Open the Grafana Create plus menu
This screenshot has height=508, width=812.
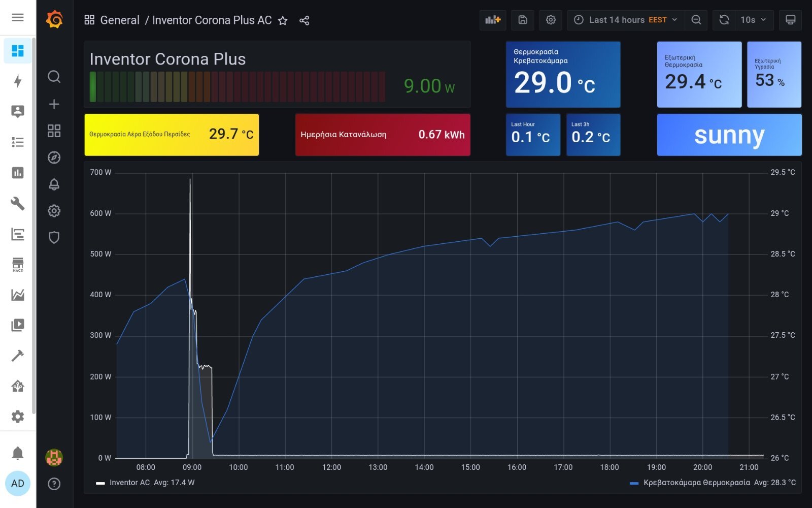[x=54, y=104]
